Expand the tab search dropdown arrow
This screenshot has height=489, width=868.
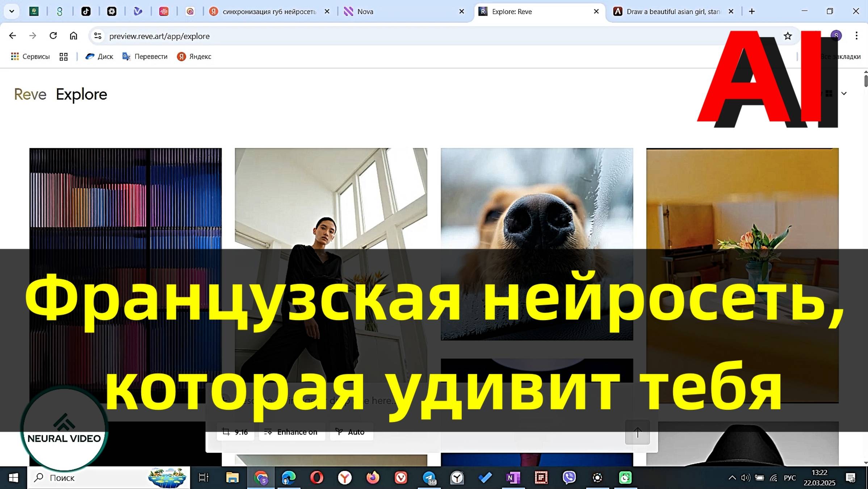point(12,12)
